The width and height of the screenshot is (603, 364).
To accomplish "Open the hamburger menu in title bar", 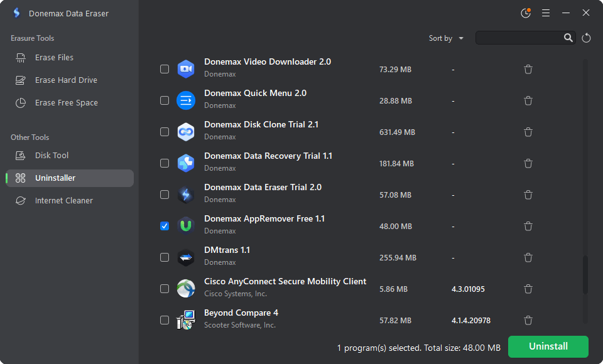I will pos(546,13).
